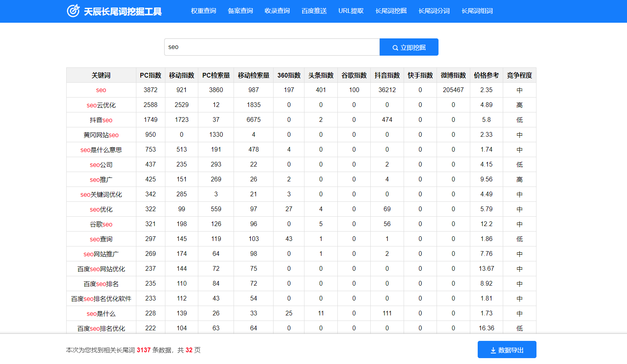Click the 关键词 column header
Viewport: 627px width, 364px height.
[x=101, y=75]
